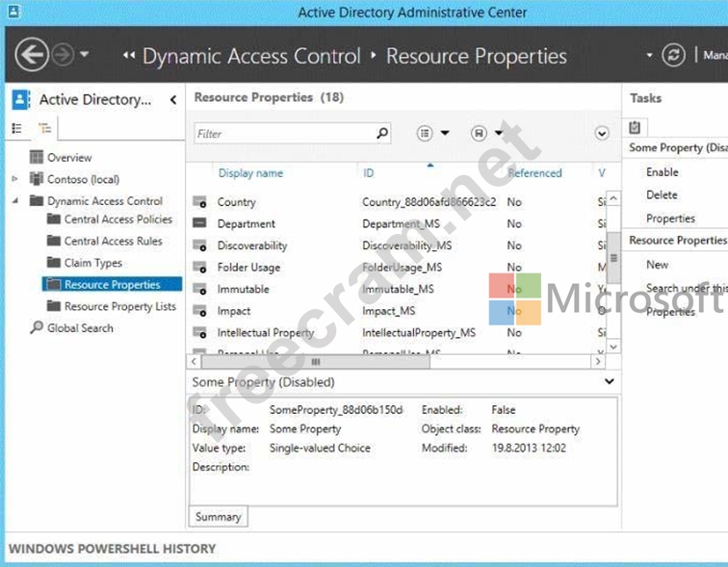This screenshot has height=567, width=728.
Task: Click the back navigation arrow
Action: [x=32, y=55]
